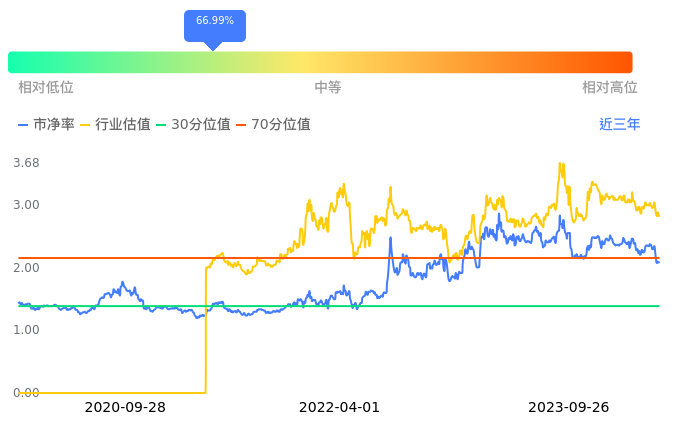Toggle the 行业估值 legend series
Image resolution: width=686 pixels, height=442 pixels.
[x=115, y=125]
